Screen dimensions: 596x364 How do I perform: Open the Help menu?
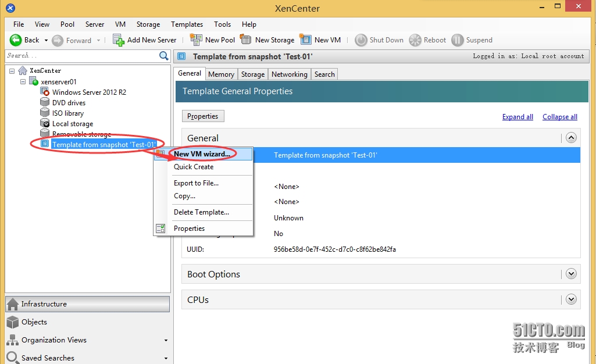pos(249,24)
